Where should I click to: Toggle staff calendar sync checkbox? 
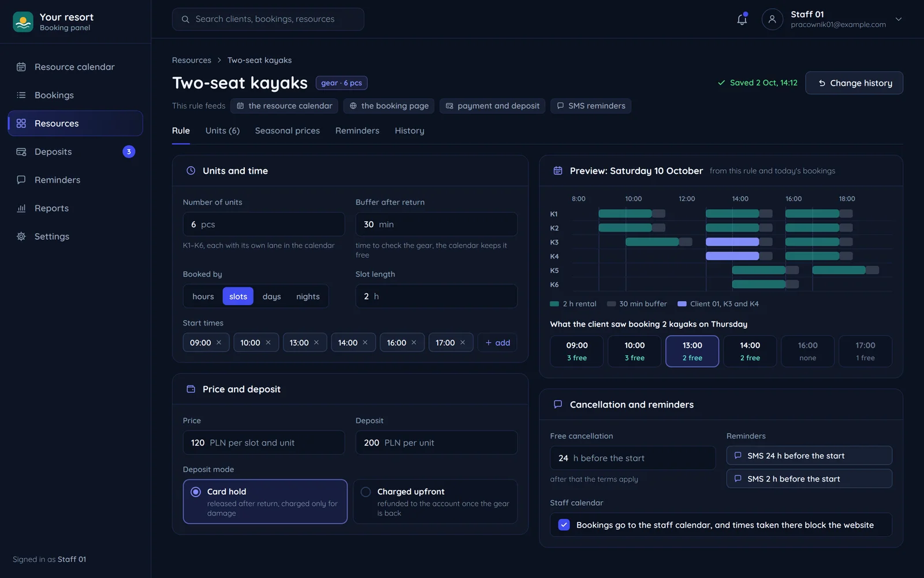tap(564, 525)
